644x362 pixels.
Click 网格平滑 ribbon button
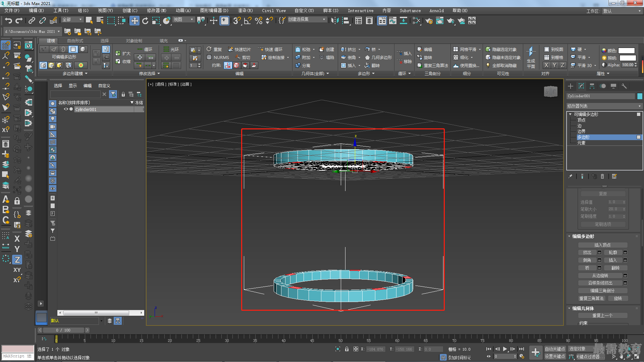point(465,49)
